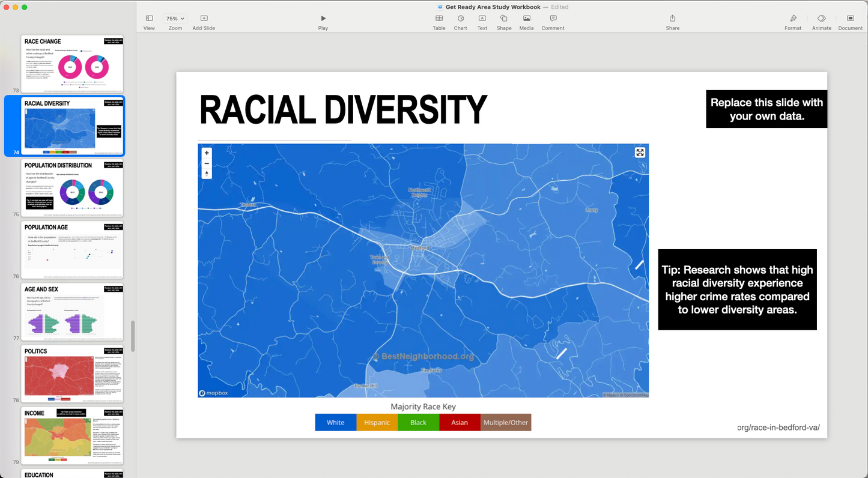Select the Education slide thumbnail
868x478 pixels.
[x=73, y=474]
